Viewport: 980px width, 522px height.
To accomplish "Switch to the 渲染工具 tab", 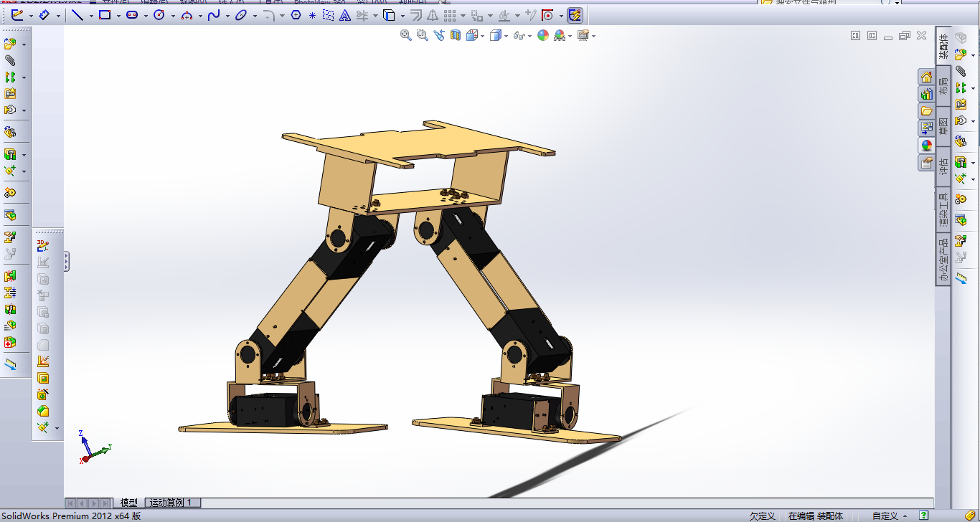I will [x=943, y=211].
